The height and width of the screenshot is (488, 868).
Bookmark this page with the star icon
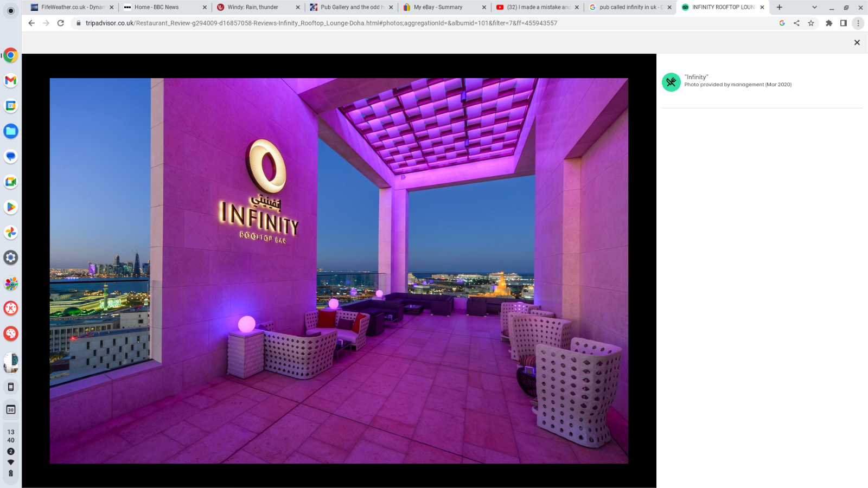coord(811,23)
